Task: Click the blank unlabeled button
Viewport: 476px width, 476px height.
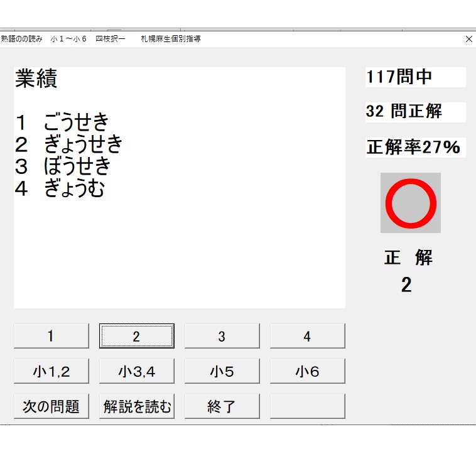Action: 308,406
